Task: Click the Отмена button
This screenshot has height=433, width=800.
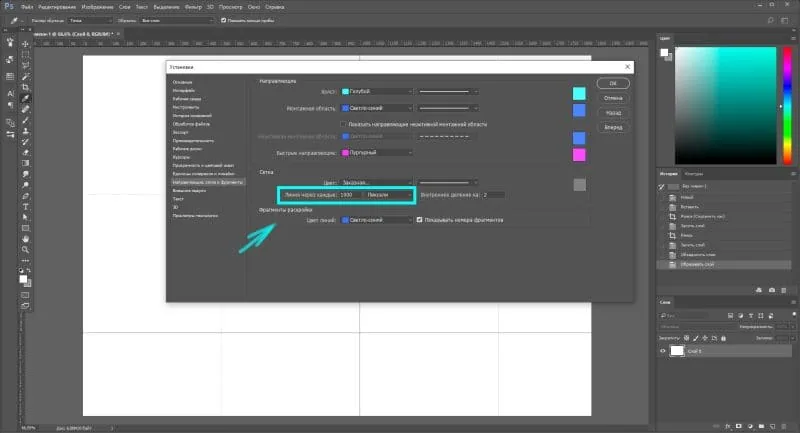Action: pos(613,98)
